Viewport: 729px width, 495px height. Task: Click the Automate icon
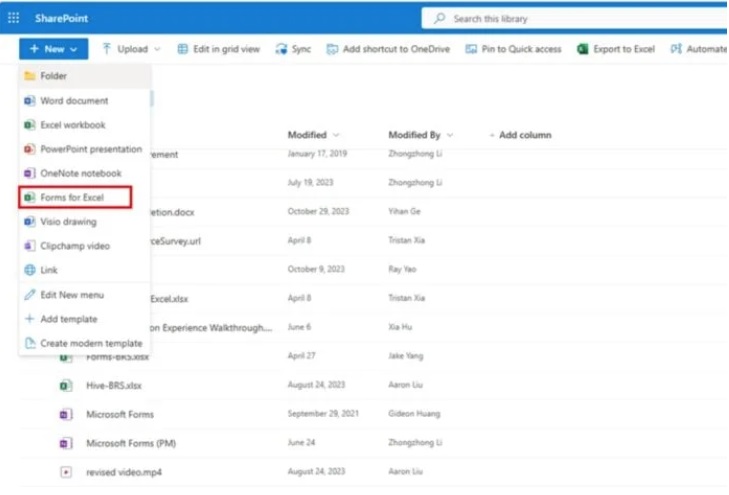[676, 49]
